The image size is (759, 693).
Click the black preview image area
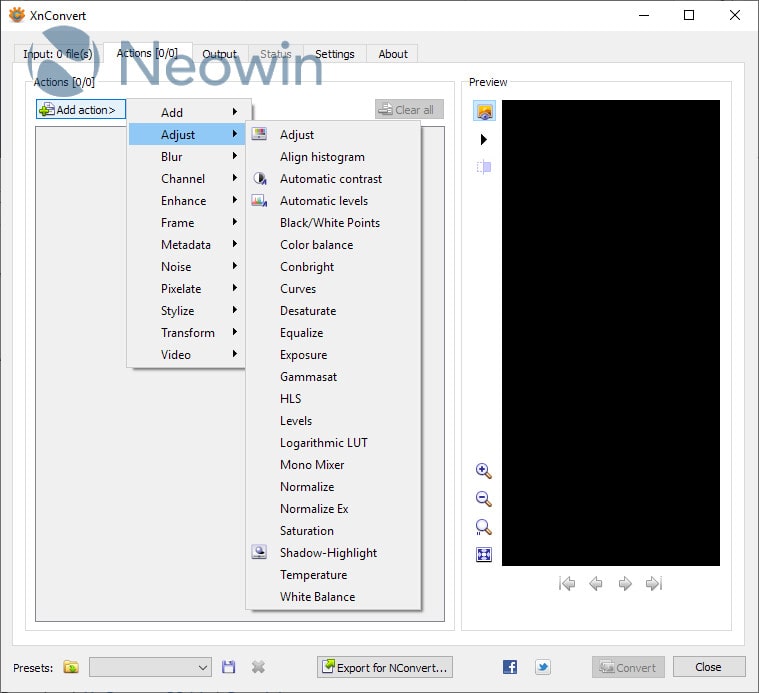click(611, 333)
